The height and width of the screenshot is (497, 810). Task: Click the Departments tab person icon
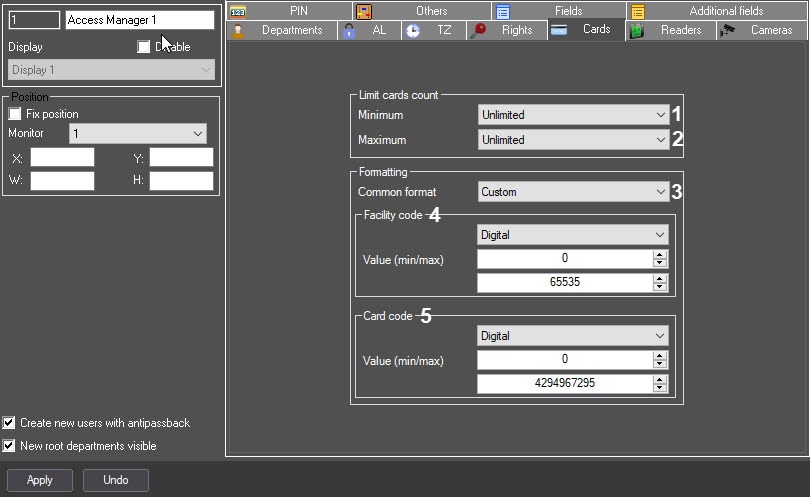(x=237, y=31)
